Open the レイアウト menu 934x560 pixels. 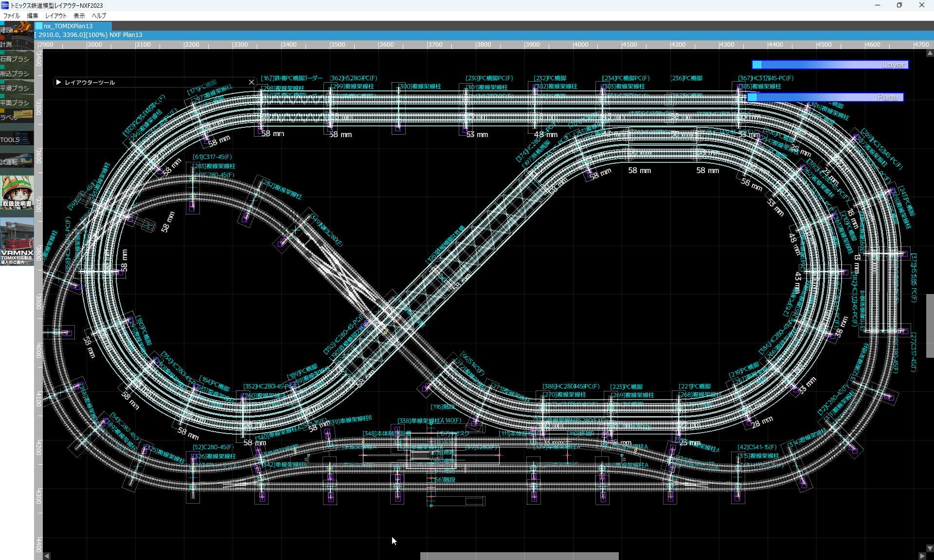pos(55,16)
